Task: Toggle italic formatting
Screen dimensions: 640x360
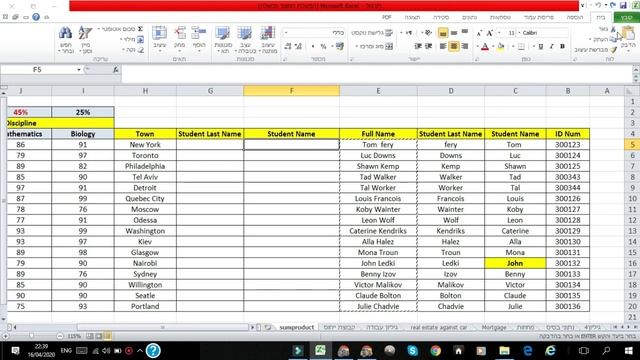Action: pyautogui.click(x=552, y=46)
